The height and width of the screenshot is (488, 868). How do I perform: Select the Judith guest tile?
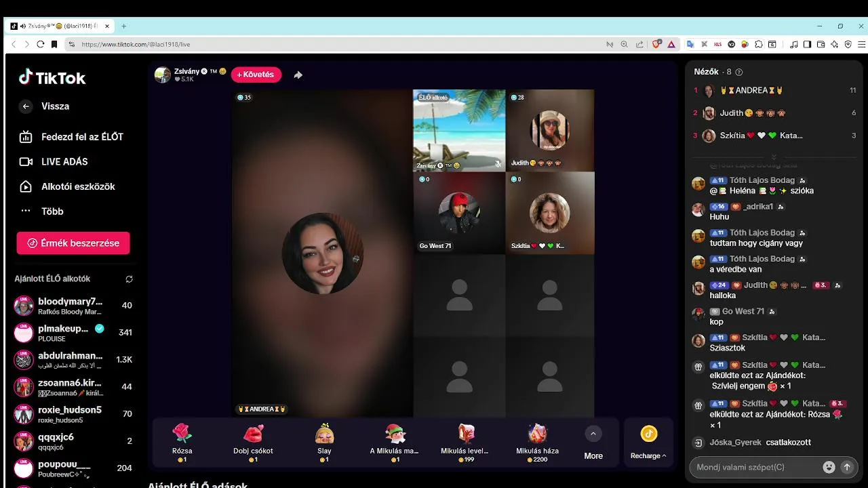tap(550, 130)
